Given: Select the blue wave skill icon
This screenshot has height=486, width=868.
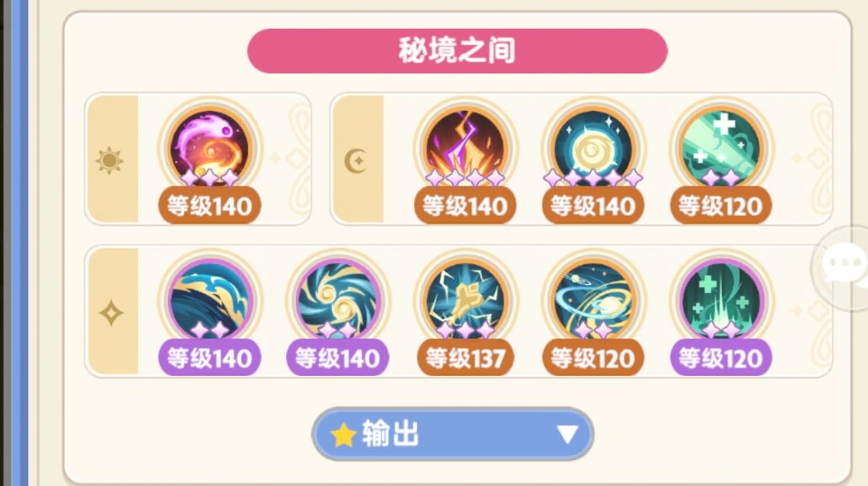Looking at the screenshot, I should pyautogui.click(x=210, y=300).
